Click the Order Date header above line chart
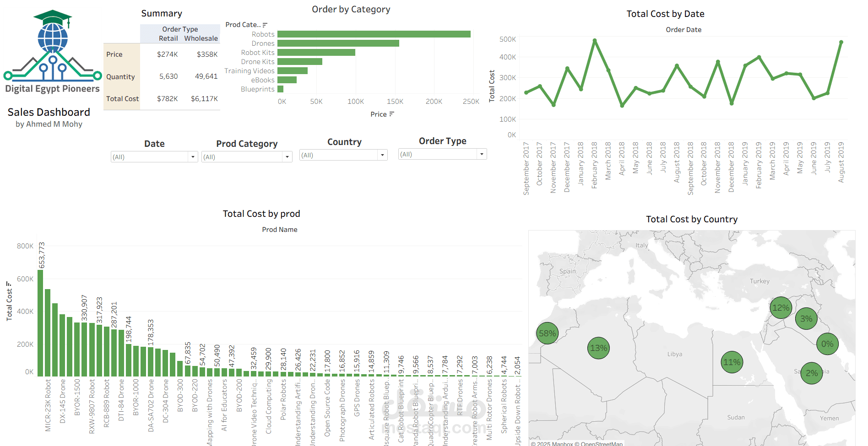868x446 pixels. click(x=683, y=30)
